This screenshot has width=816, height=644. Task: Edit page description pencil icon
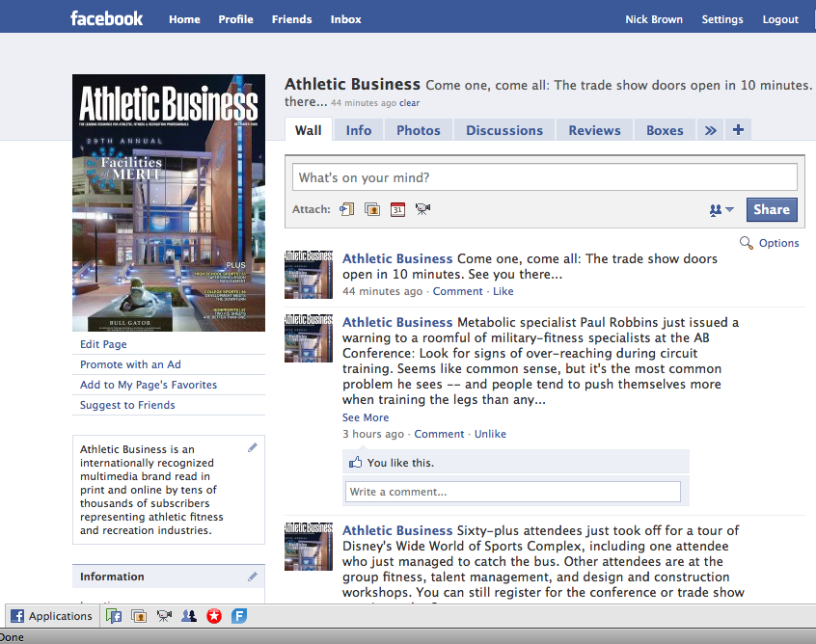click(x=253, y=447)
